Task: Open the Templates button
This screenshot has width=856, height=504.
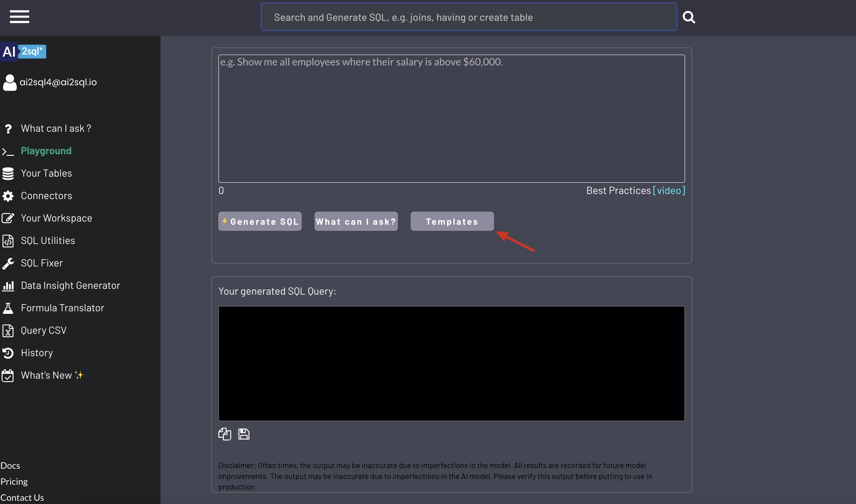Action: pyautogui.click(x=452, y=222)
